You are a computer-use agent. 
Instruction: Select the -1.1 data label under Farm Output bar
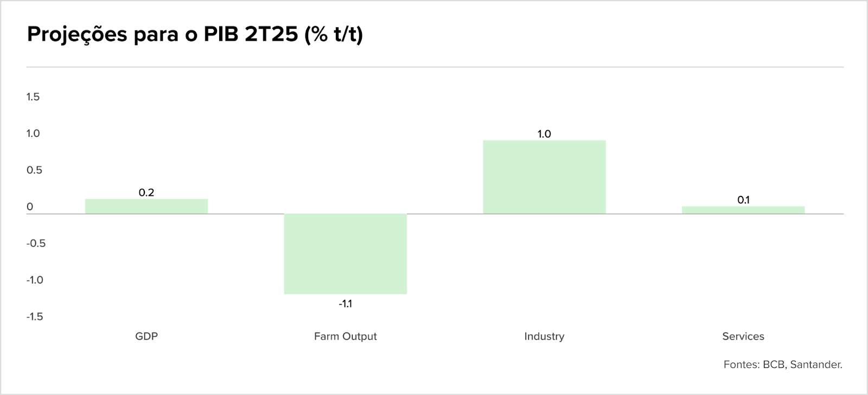[x=346, y=304]
